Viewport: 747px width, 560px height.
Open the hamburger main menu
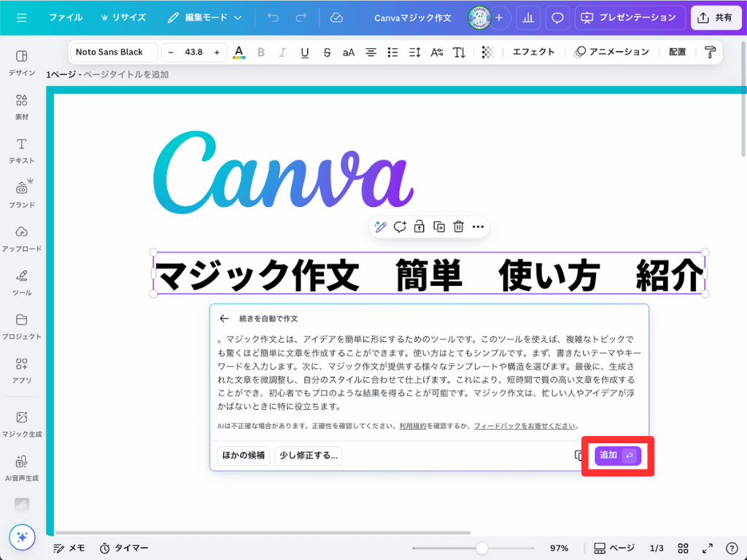pyautogui.click(x=21, y=18)
